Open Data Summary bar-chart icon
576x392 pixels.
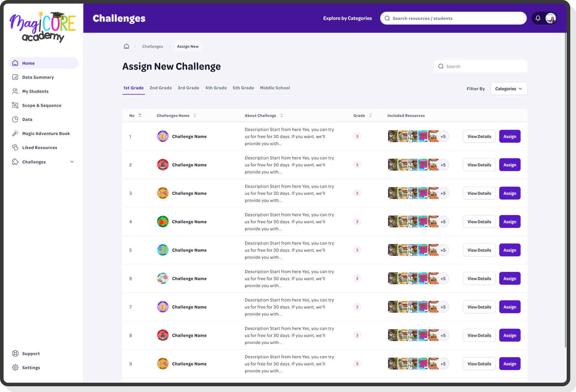15,77
